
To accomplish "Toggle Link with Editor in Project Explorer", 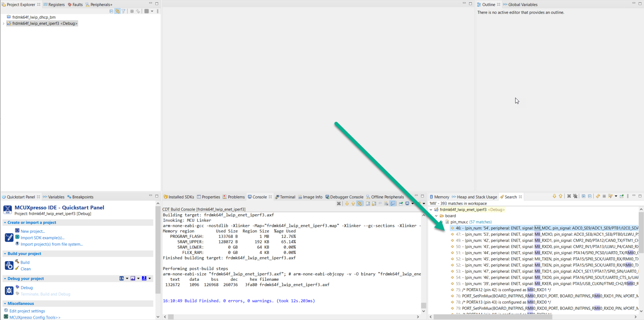I will [x=117, y=11].
